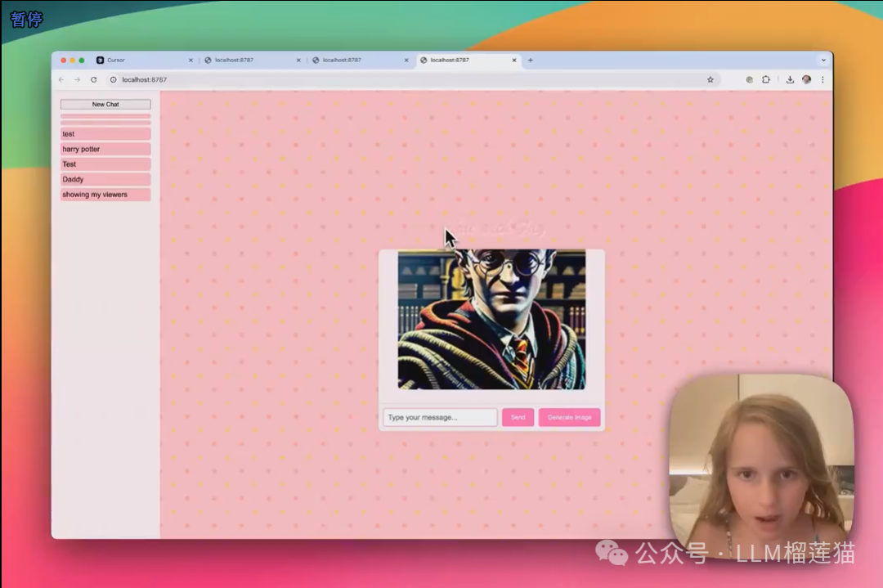The height and width of the screenshot is (588, 883).
Task: Open the browser downloads icon
Action: click(x=790, y=80)
